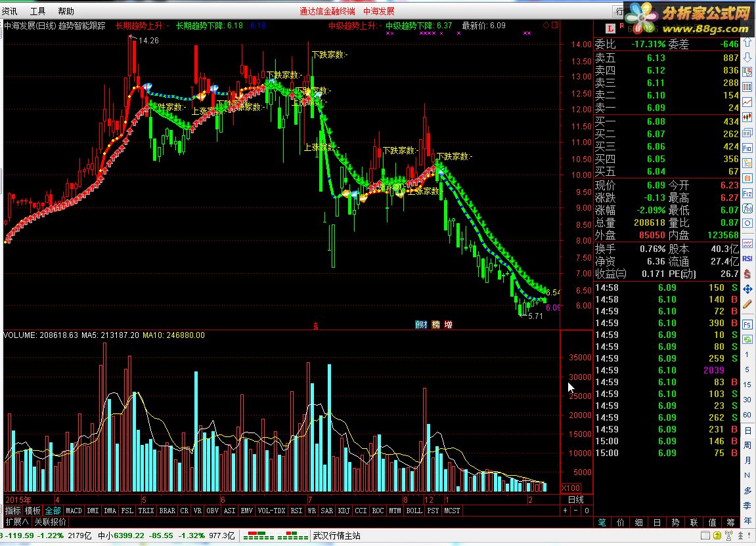
Task: Switch to 1-minute period
Action: (747, 354)
